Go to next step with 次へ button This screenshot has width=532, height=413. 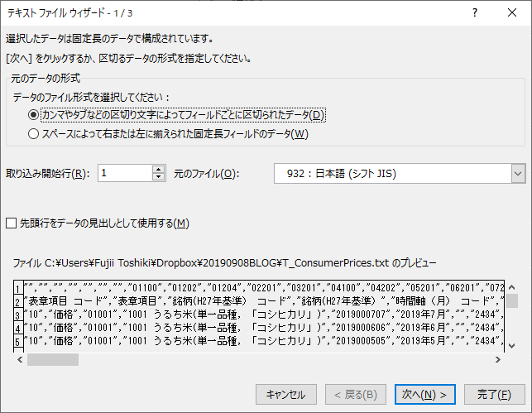(x=424, y=394)
